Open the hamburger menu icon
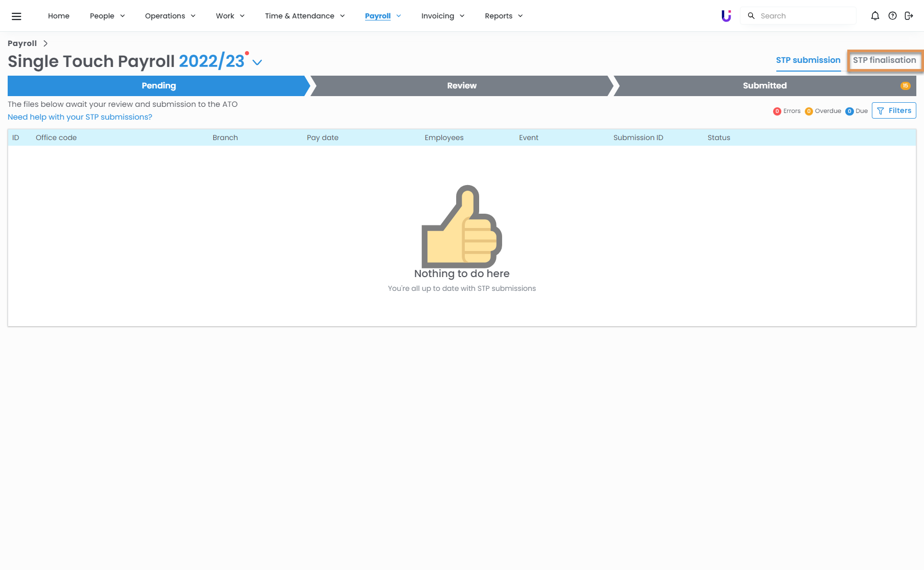Viewport: 924px width, 570px height. point(16,16)
